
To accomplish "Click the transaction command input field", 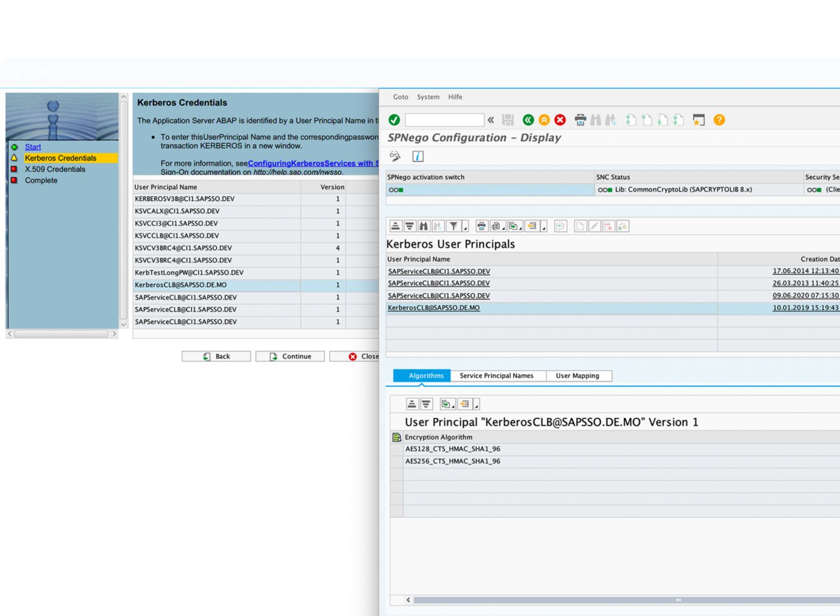I will point(445,120).
